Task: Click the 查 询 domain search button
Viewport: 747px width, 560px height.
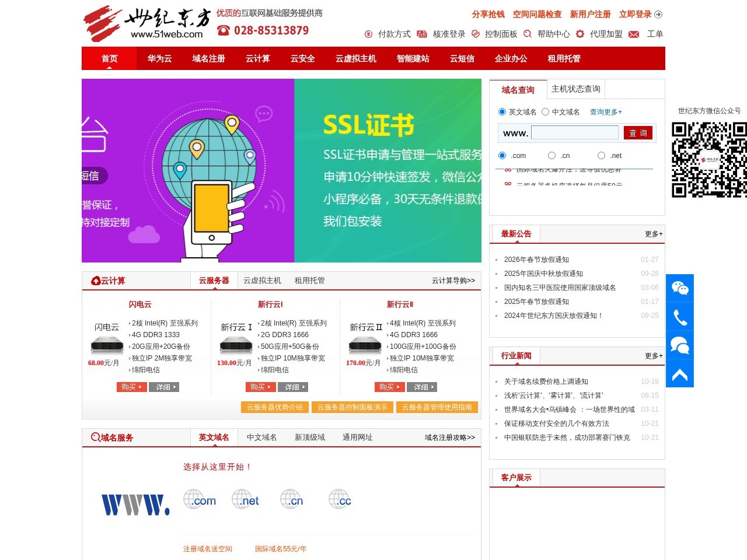Action: 638,133
